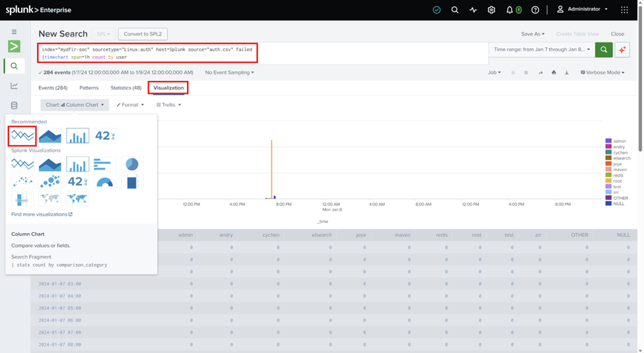Viewport: 644px width, 353px height.
Task: Click the admin legend color swatch
Action: coord(608,141)
